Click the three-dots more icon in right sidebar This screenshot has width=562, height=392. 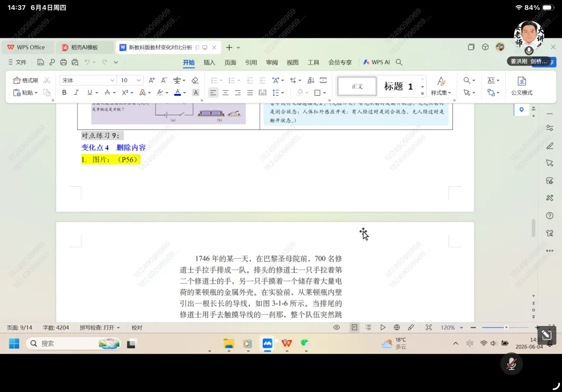coord(550,251)
